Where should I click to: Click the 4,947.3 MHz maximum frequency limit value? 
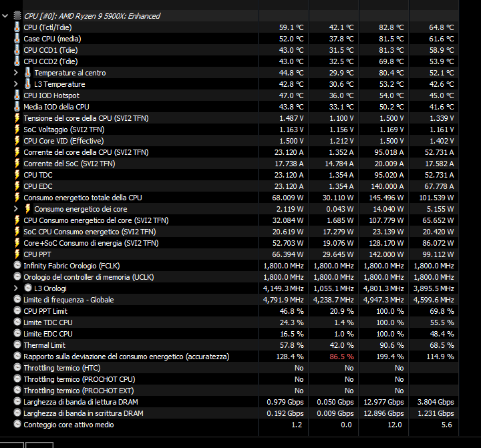coord(383,300)
